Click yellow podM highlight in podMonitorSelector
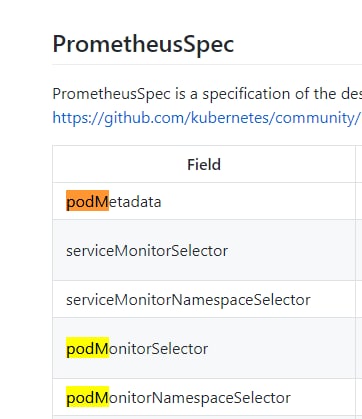Image resolution: width=362 pixels, height=419 pixels. [87, 347]
